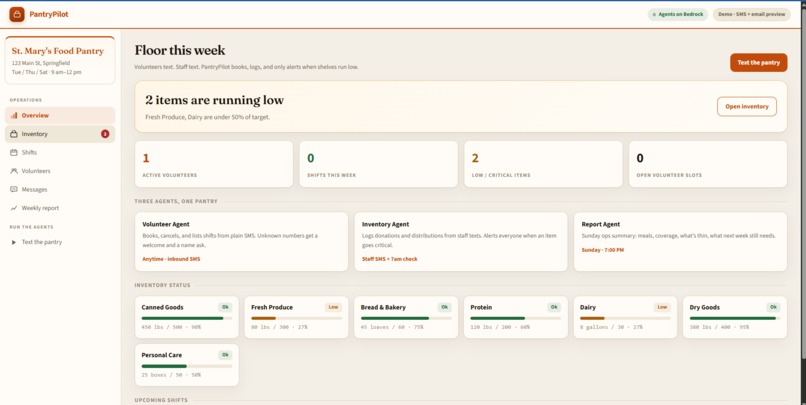This screenshot has width=806, height=405.
Task: Click the Fresh Produce progress bar
Action: 296,318
